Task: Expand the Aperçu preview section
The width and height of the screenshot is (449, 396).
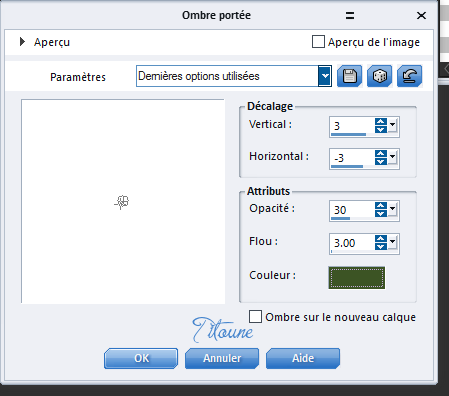Action: pos(22,42)
